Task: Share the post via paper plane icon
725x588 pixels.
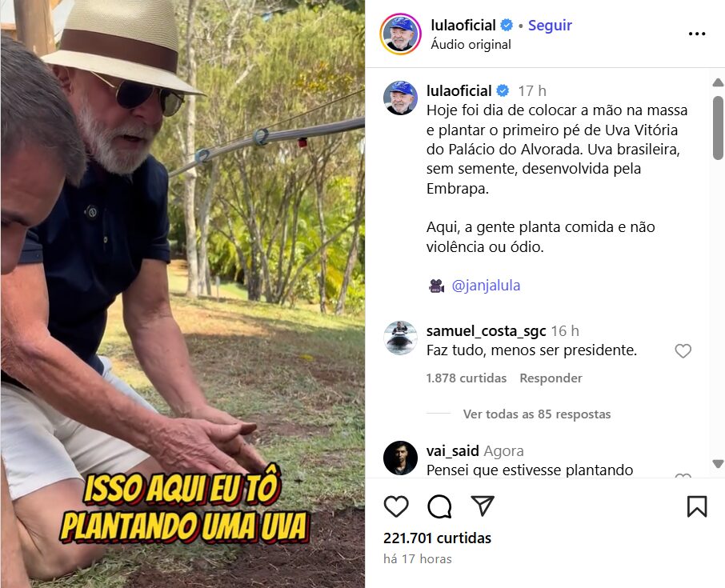Action: 483,506
